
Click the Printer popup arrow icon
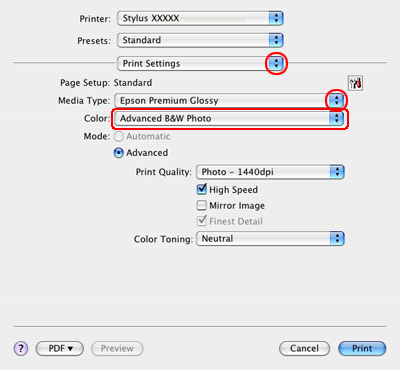(x=276, y=18)
